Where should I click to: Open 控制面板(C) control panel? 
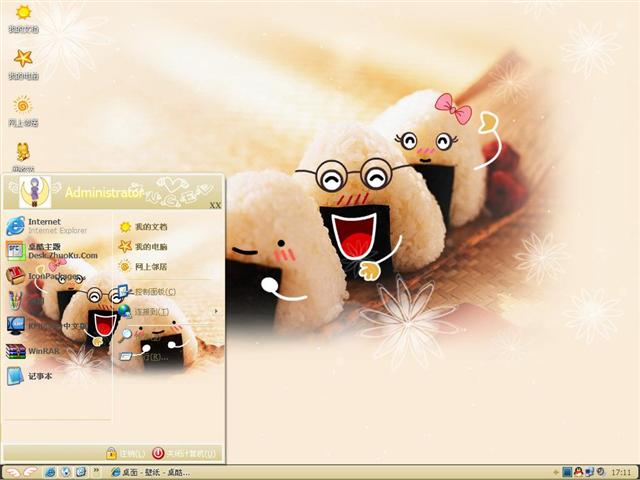[x=147, y=291]
